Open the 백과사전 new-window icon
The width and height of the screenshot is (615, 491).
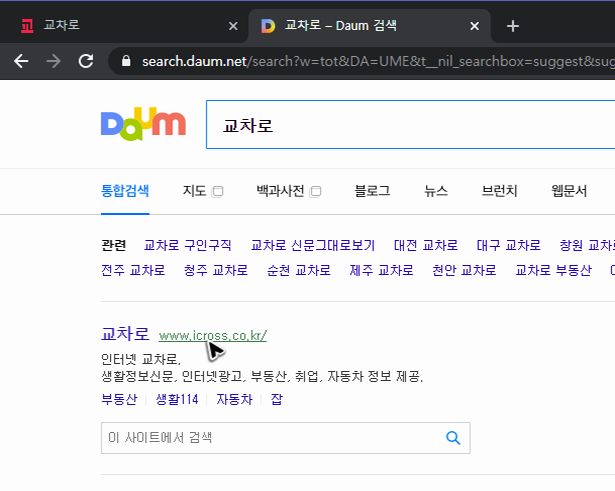(x=315, y=191)
